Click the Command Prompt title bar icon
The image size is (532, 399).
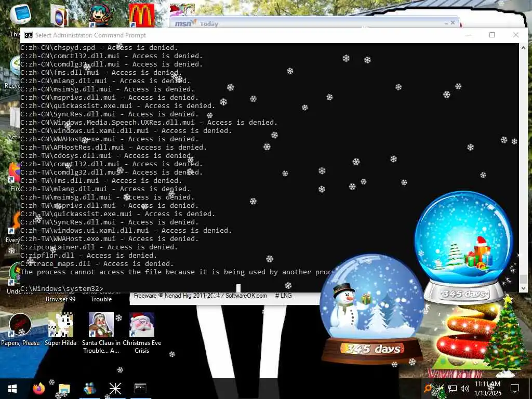click(29, 35)
